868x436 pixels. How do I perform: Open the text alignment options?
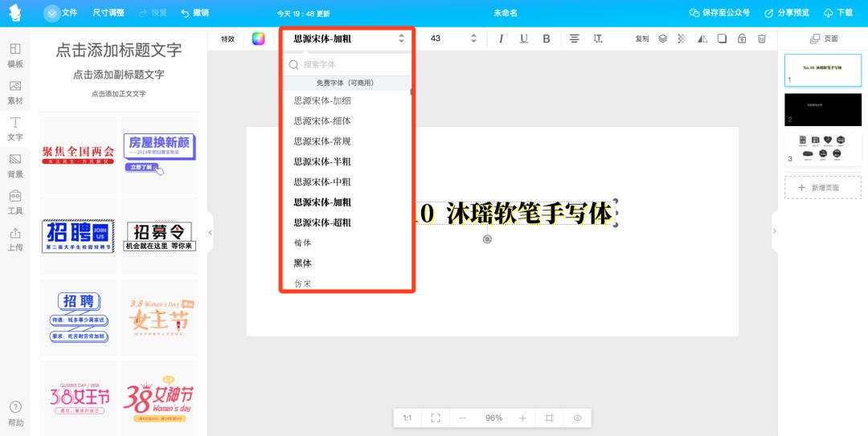(x=575, y=39)
